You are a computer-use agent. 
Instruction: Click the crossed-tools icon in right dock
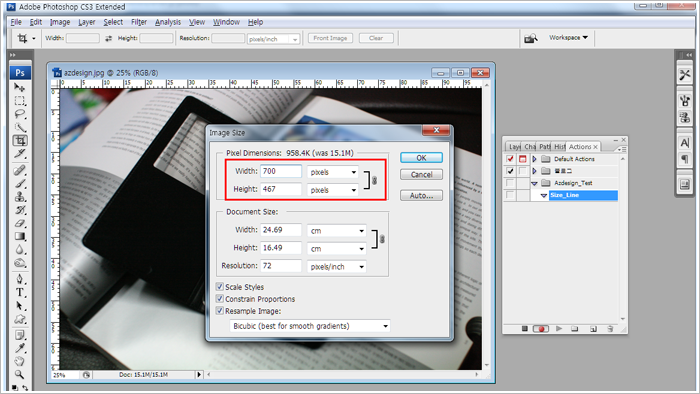684,75
